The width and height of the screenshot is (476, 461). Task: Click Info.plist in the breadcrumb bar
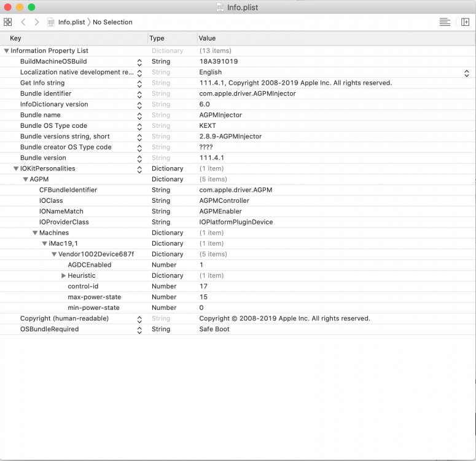click(x=72, y=22)
